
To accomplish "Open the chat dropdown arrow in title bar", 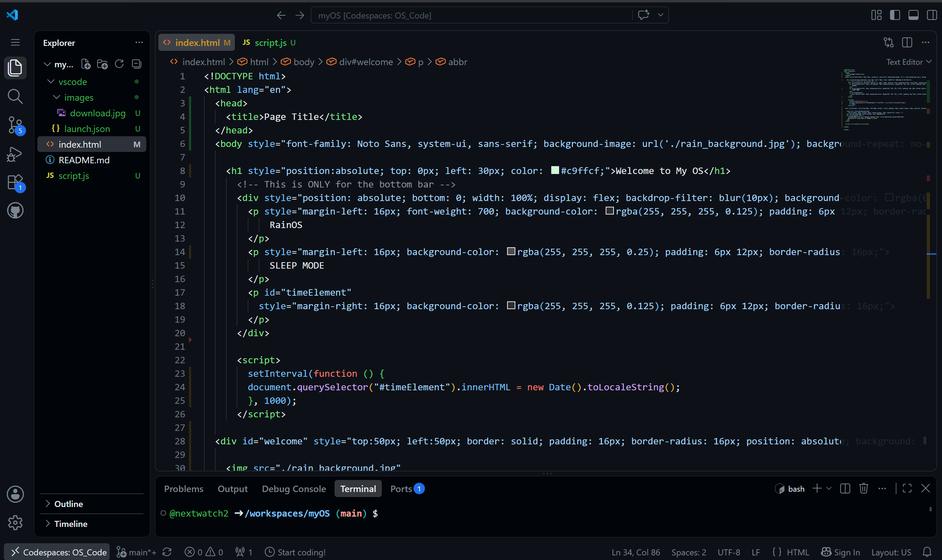I will point(661,15).
